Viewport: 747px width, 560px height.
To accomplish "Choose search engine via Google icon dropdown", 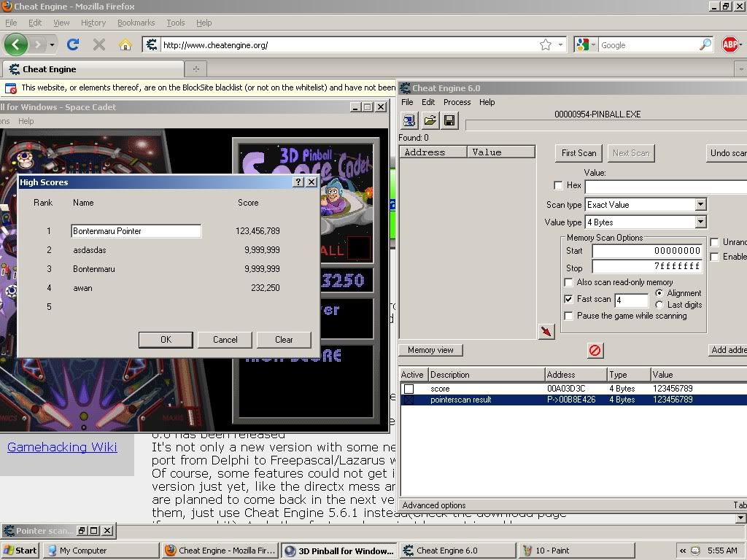I will (586, 44).
